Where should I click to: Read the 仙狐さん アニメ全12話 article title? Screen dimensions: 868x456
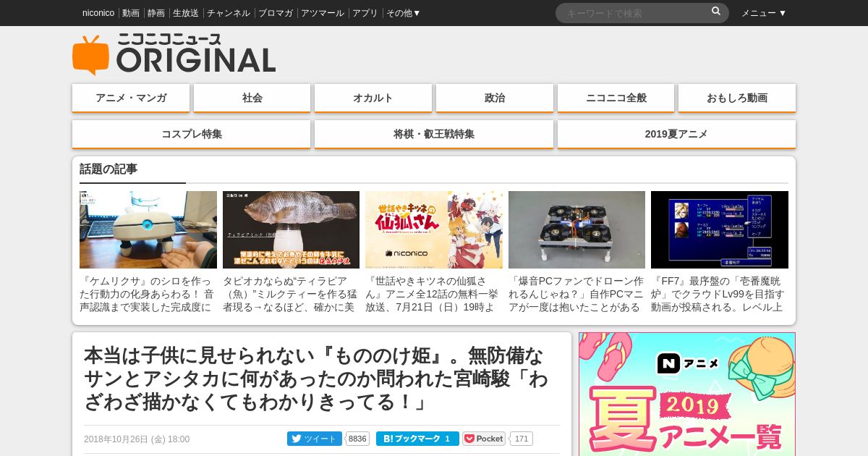point(434,294)
